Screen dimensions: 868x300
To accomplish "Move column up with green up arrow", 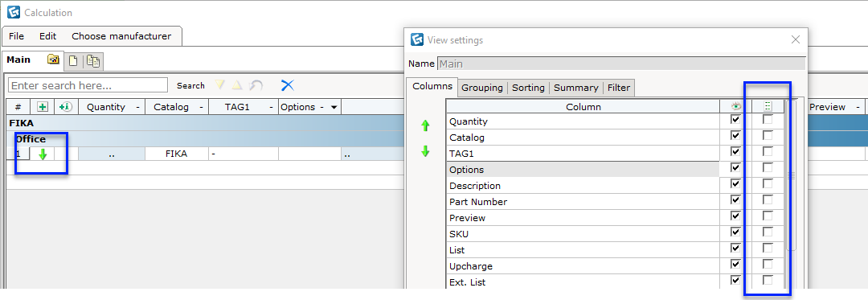I will 425,125.
